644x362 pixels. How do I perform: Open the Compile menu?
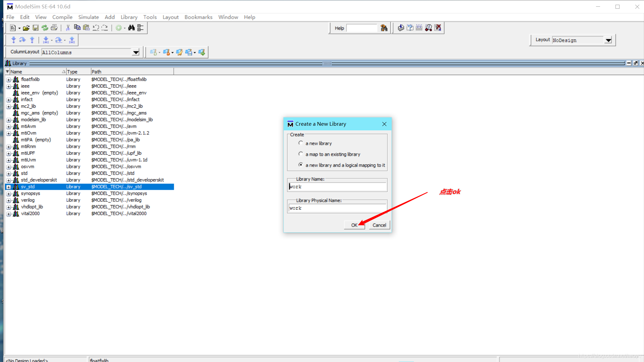62,17
